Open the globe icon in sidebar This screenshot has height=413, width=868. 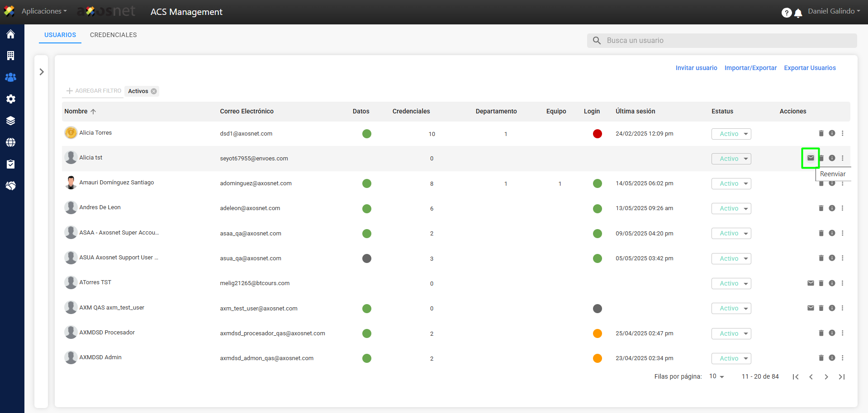[x=11, y=142]
